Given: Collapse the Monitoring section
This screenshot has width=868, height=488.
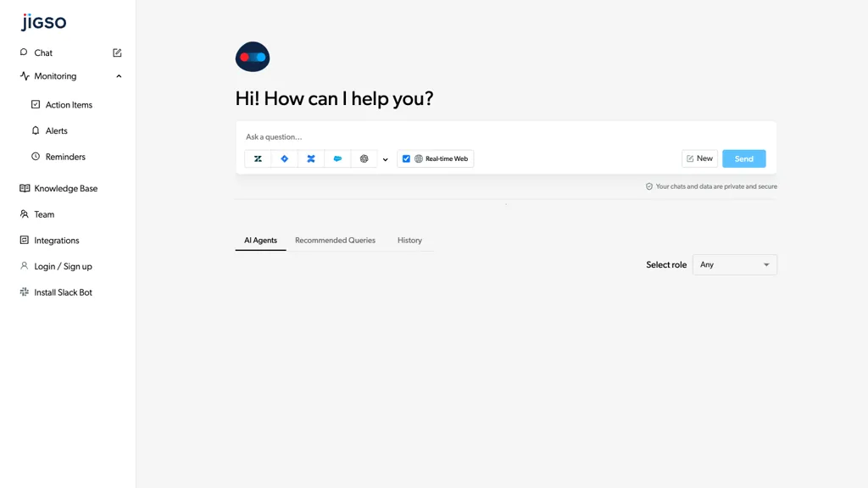Looking at the screenshot, I should [x=119, y=76].
